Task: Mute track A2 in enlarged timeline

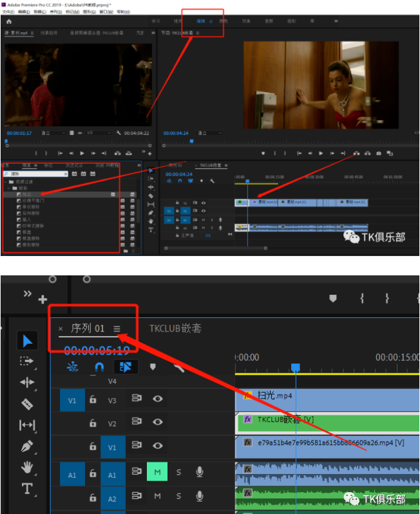Action: point(157,496)
